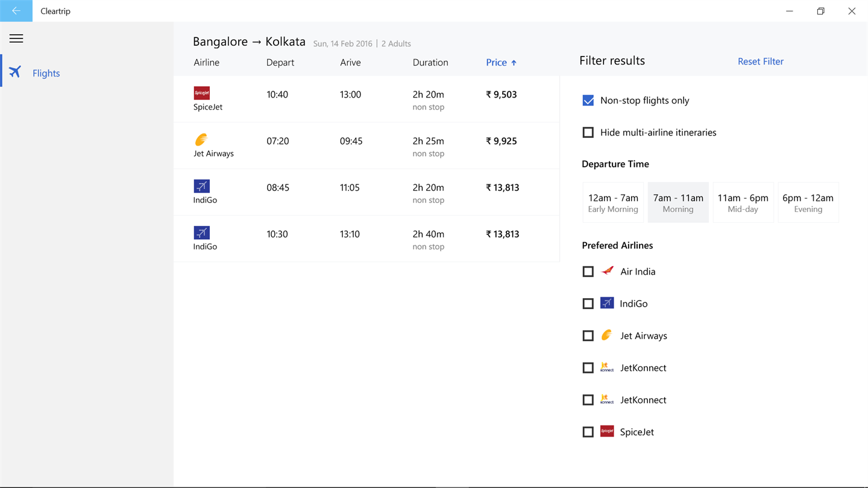This screenshot has height=488, width=868.
Task: Tick the Air India airline checkbox
Action: coord(588,272)
